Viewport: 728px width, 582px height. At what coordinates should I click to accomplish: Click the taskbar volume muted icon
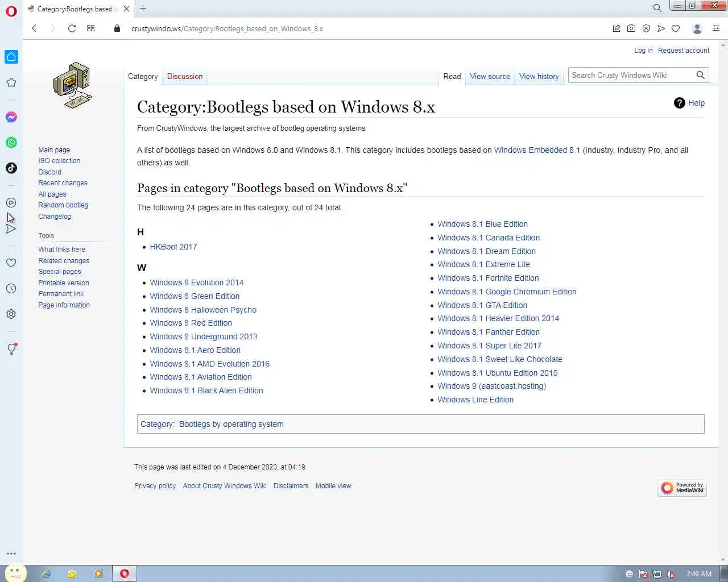[x=671, y=574]
